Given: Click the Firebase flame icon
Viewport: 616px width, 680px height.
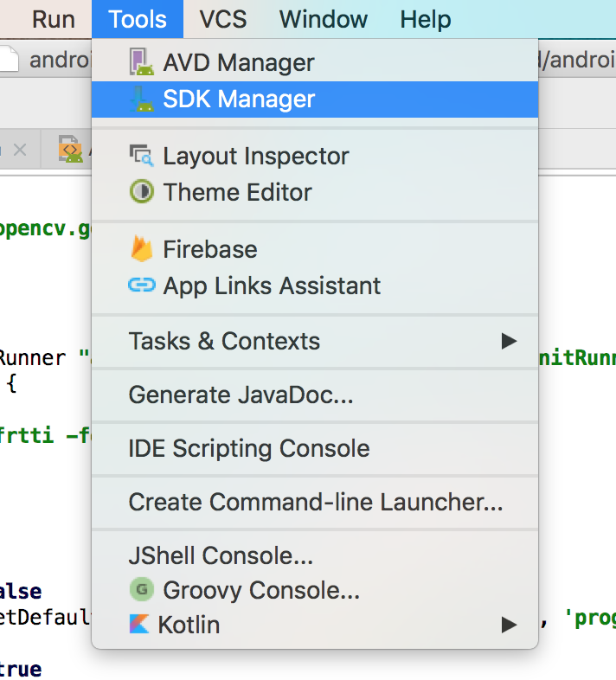Looking at the screenshot, I should 141,248.
